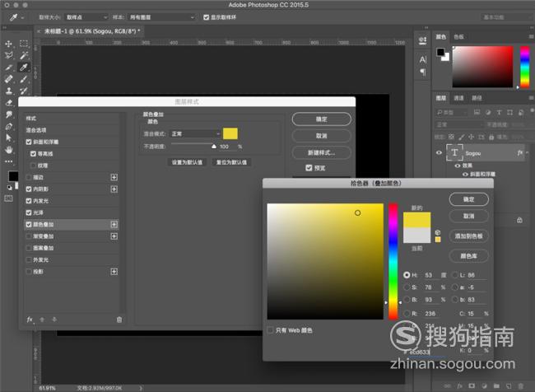Open Layers panel blend mode dropdown

tap(459, 124)
